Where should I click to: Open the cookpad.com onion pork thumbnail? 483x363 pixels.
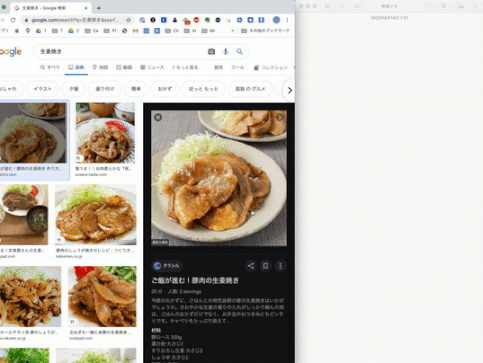[102, 296]
